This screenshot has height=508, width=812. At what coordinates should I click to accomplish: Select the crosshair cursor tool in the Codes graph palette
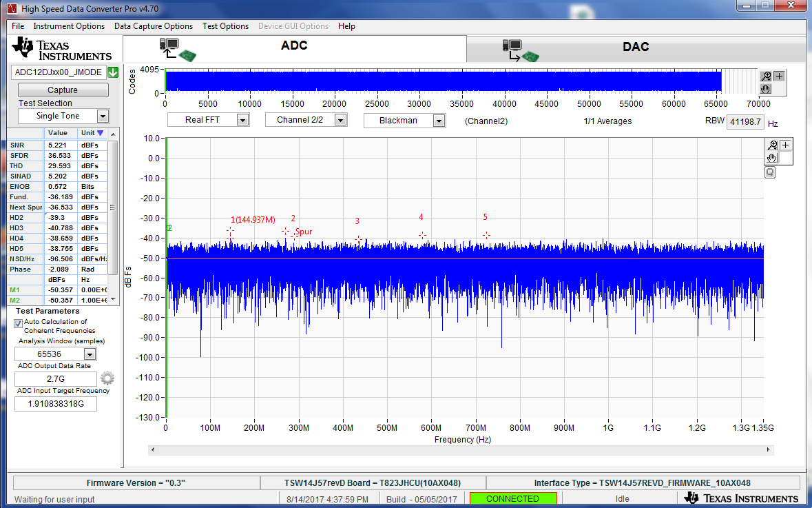click(780, 77)
